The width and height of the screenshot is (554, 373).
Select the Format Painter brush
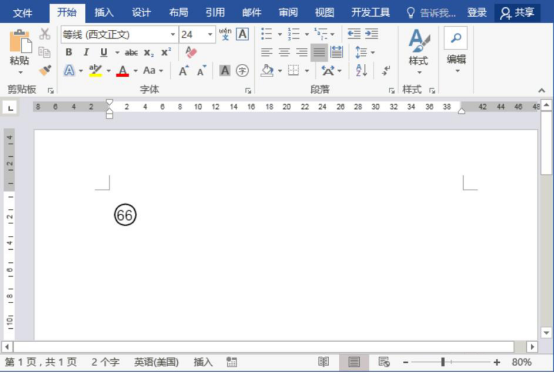45,70
